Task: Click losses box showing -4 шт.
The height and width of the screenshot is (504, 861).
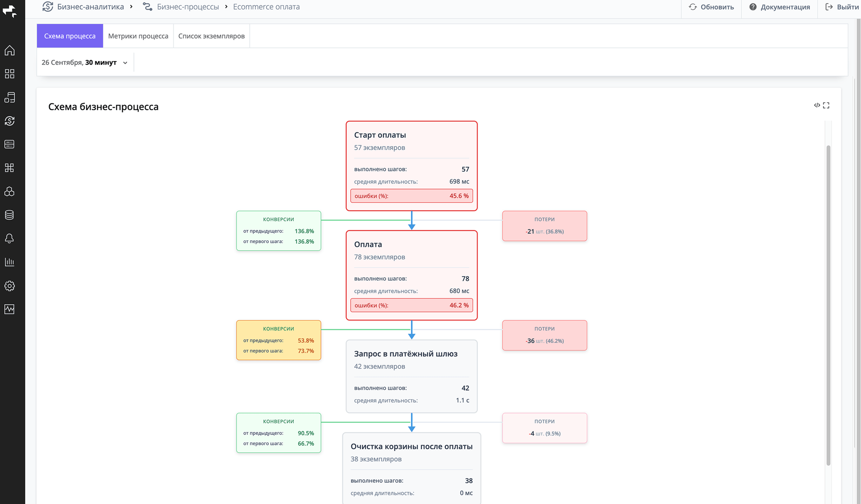Action: 545,428
